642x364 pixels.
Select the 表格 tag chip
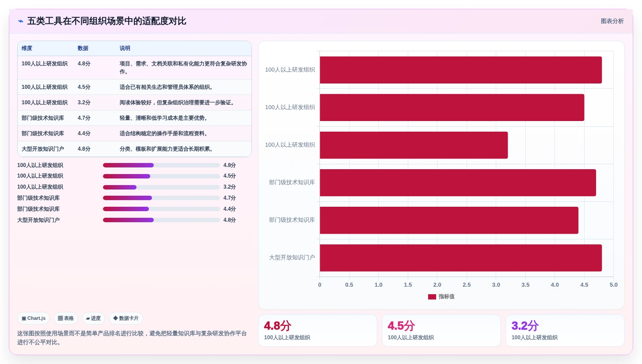(x=66, y=318)
